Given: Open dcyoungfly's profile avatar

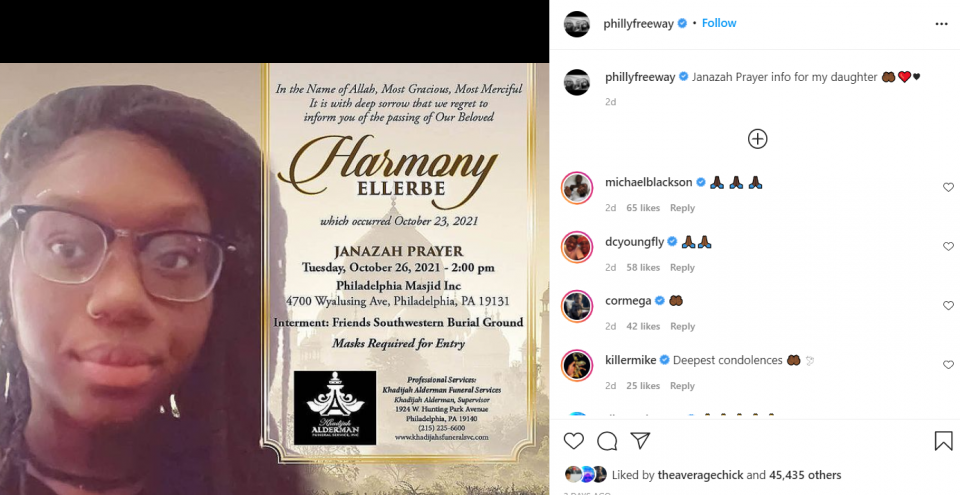Looking at the screenshot, I should pyautogui.click(x=577, y=247).
